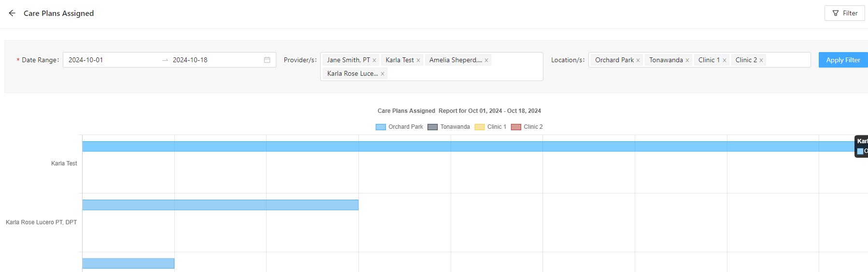The height and width of the screenshot is (272, 868).
Task: Remove Tonawanda location tag
Action: [x=687, y=60]
